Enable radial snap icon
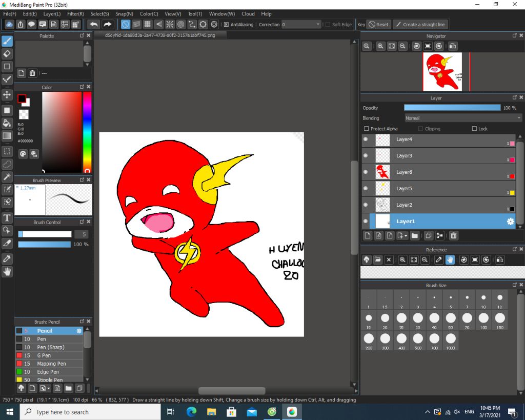 [170, 25]
